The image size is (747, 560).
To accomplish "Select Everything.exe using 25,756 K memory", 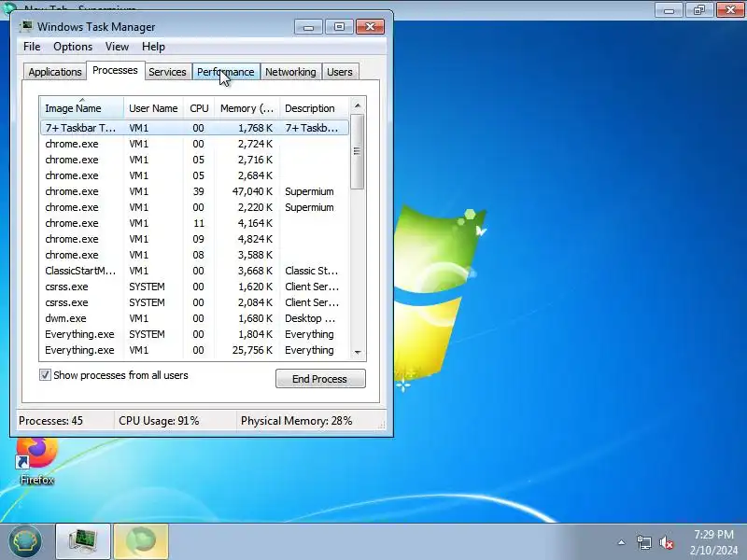I will point(194,350).
